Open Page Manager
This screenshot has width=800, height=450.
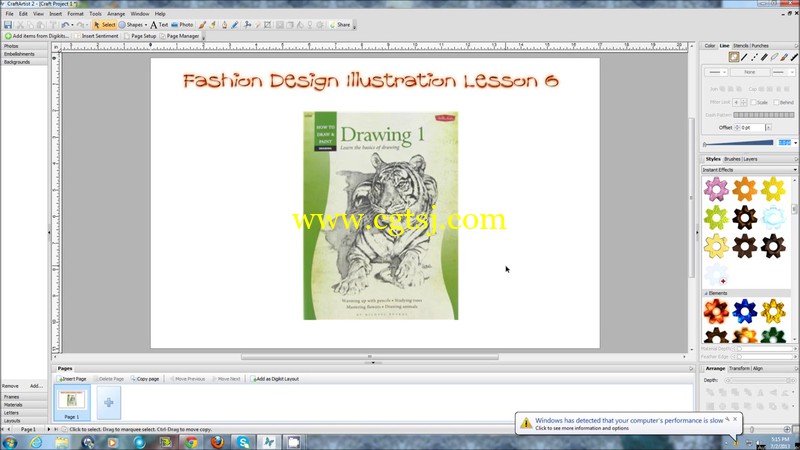click(179, 36)
